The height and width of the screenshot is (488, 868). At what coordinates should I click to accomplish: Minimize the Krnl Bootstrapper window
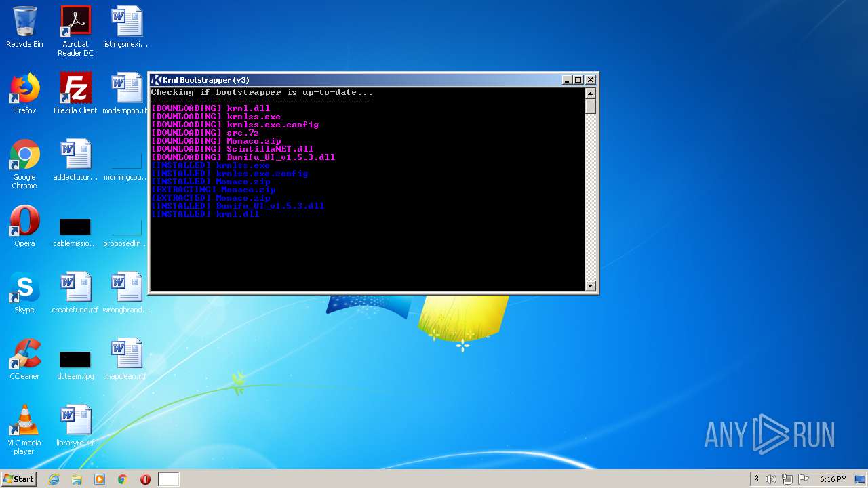tap(567, 80)
